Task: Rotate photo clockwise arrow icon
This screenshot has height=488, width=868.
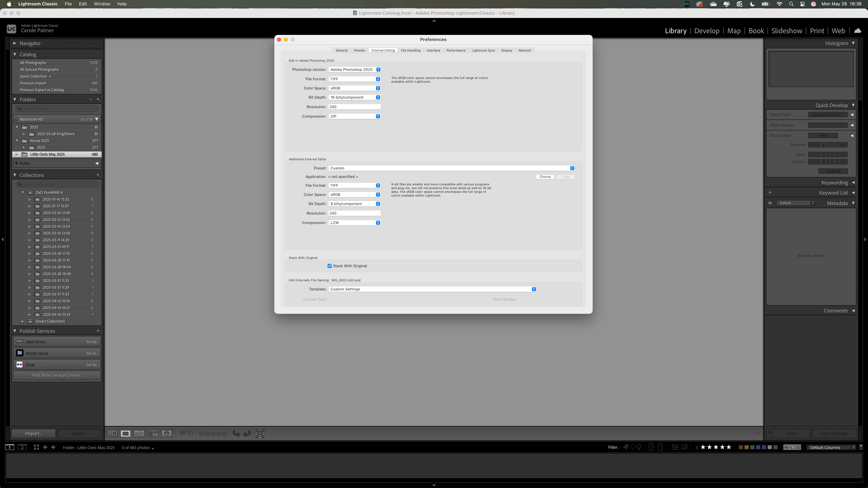Action: 247,434
